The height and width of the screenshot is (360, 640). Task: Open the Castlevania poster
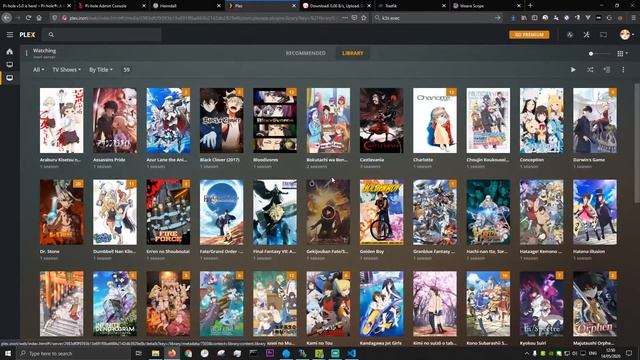(382, 120)
